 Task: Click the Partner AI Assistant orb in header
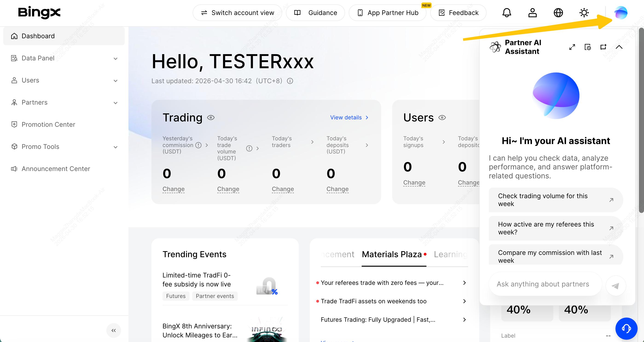pyautogui.click(x=621, y=12)
